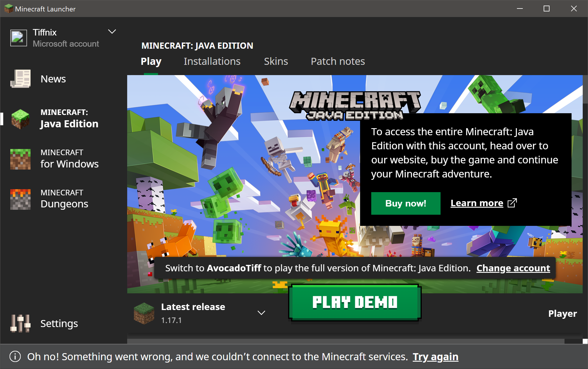The height and width of the screenshot is (369, 588).
Task: Click the Tiffnix account avatar image
Action: [x=19, y=38]
